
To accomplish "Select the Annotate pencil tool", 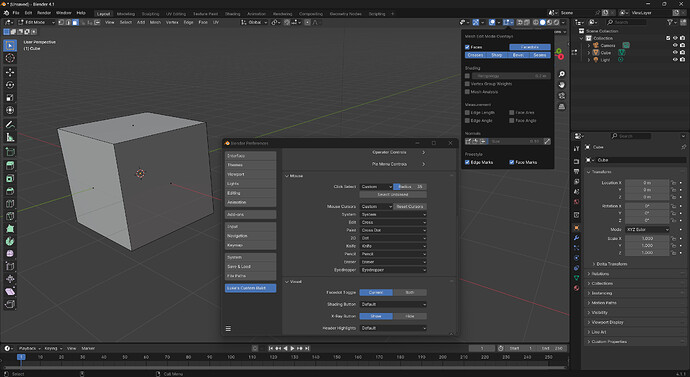I will pyautogui.click(x=10, y=125).
